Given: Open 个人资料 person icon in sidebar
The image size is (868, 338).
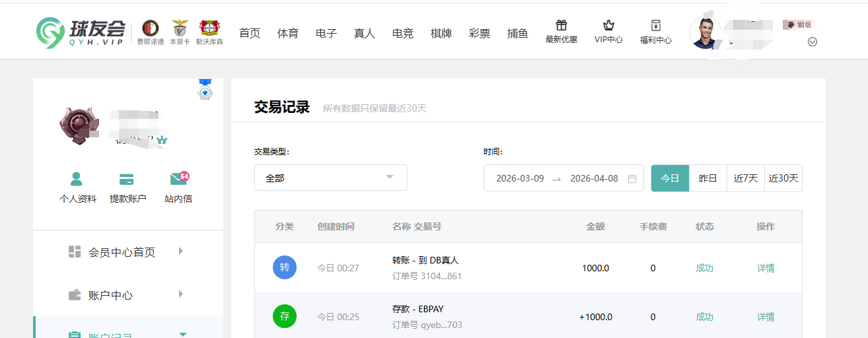Looking at the screenshot, I should click(x=77, y=179).
